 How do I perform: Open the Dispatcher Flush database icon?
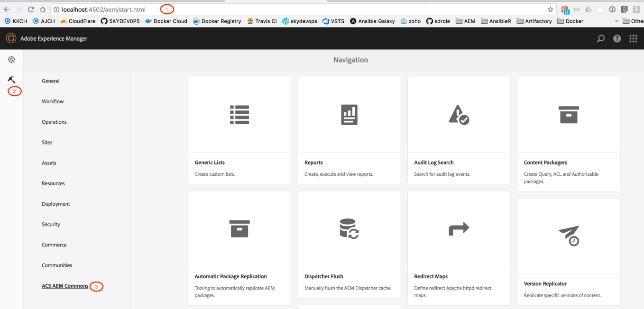pos(349,228)
